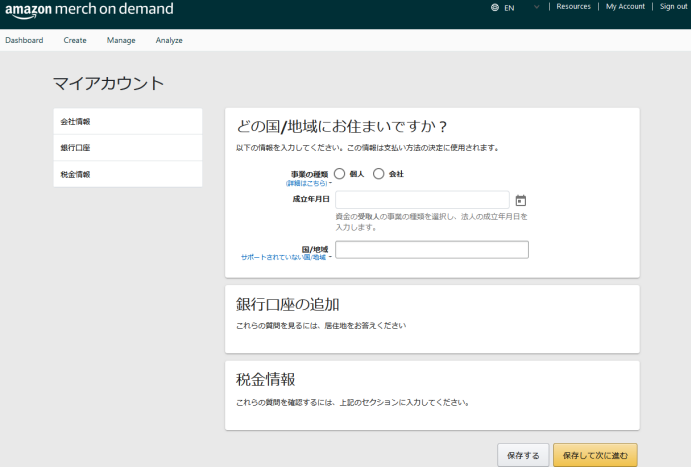Click the 保存する button
This screenshot has width=692, height=467.
tap(523, 455)
